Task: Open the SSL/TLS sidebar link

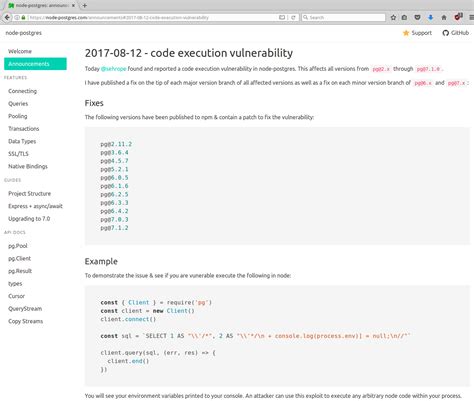Action: 18,154
